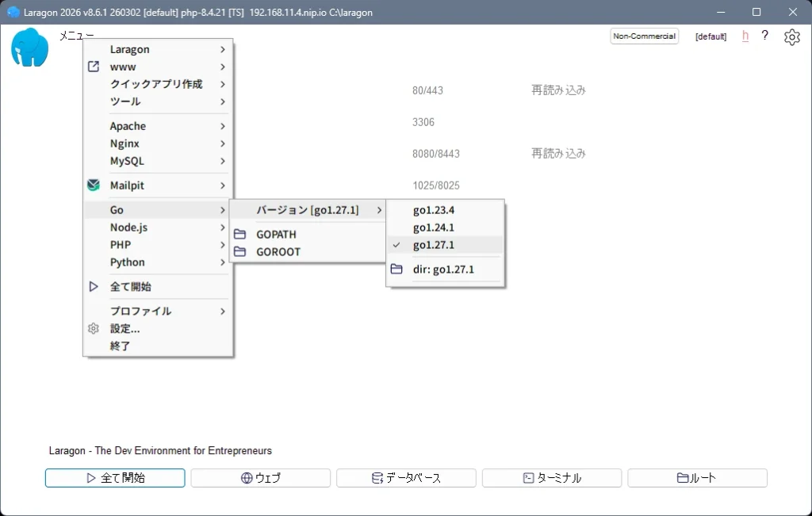Image resolution: width=812 pixels, height=516 pixels.
Task: Open GOPATH folder entry
Action: tap(308, 235)
